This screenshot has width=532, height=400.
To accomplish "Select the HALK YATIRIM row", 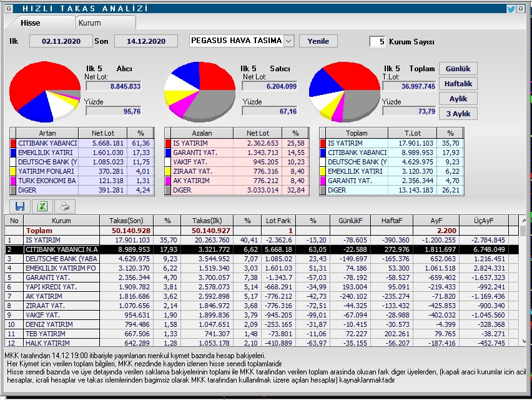I will [x=262, y=343].
